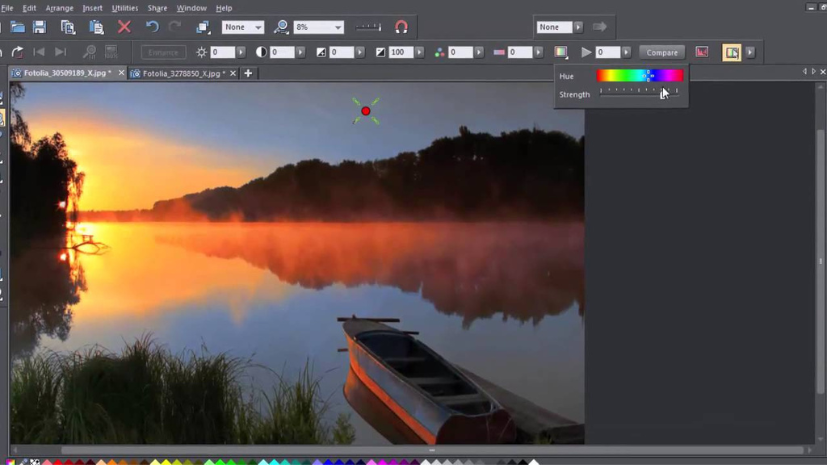Click the Undo arrow icon
Image resolution: width=827 pixels, height=465 pixels.
[152, 27]
